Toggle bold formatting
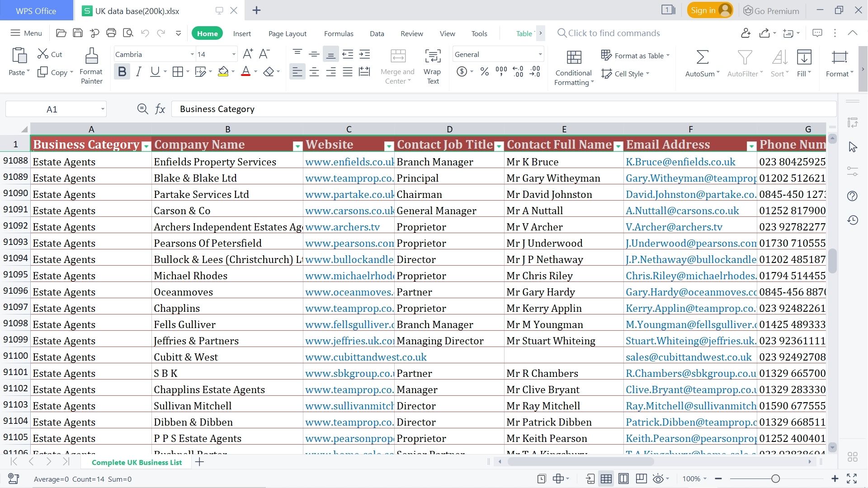This screenshot has height=488, width=868. [x=121, y=71]
